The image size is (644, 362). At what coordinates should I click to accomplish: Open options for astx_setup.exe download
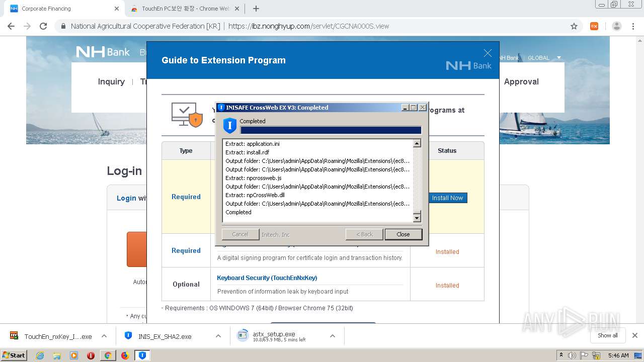333,336
